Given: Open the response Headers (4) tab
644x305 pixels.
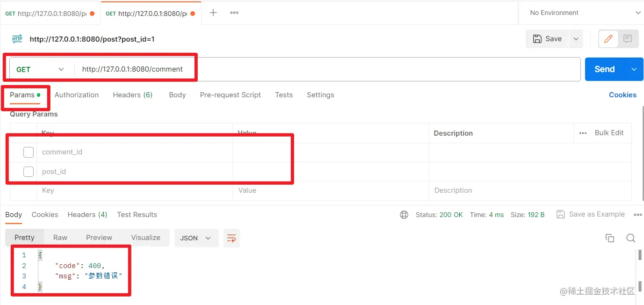Looking at the screenshot, I should point(87,215).
